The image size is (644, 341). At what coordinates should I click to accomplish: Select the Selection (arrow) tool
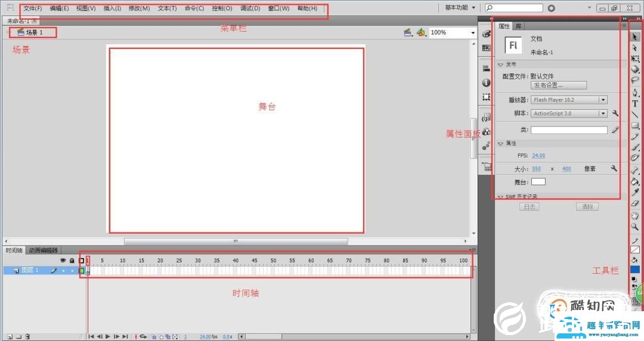[x=635, y=37]
